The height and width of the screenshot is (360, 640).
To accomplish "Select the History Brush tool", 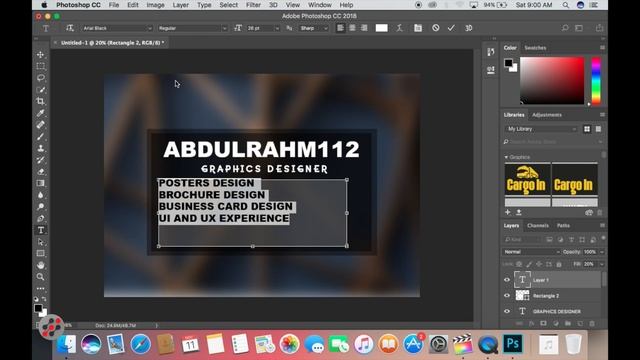I will click(x=40, y=160).
